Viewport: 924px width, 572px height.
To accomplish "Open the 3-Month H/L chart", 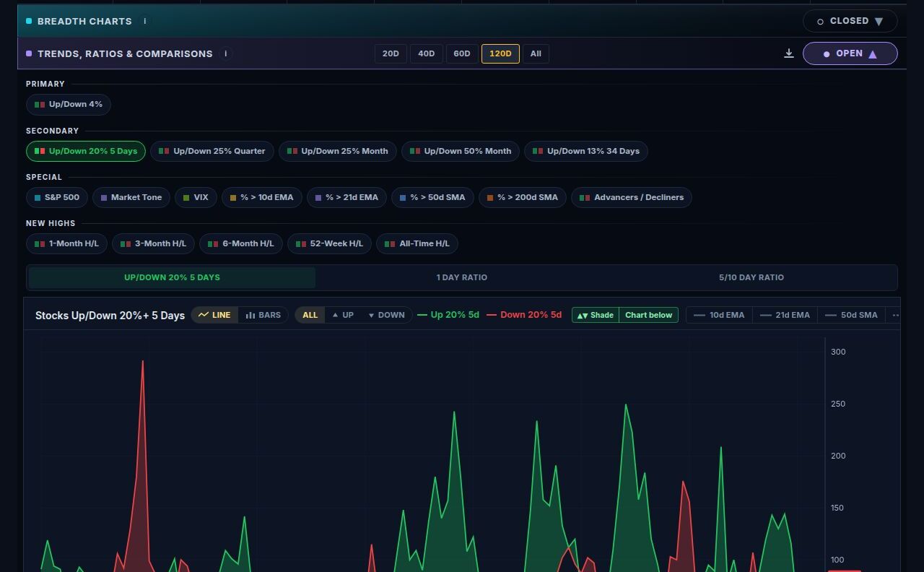I will tap(154, 243).
